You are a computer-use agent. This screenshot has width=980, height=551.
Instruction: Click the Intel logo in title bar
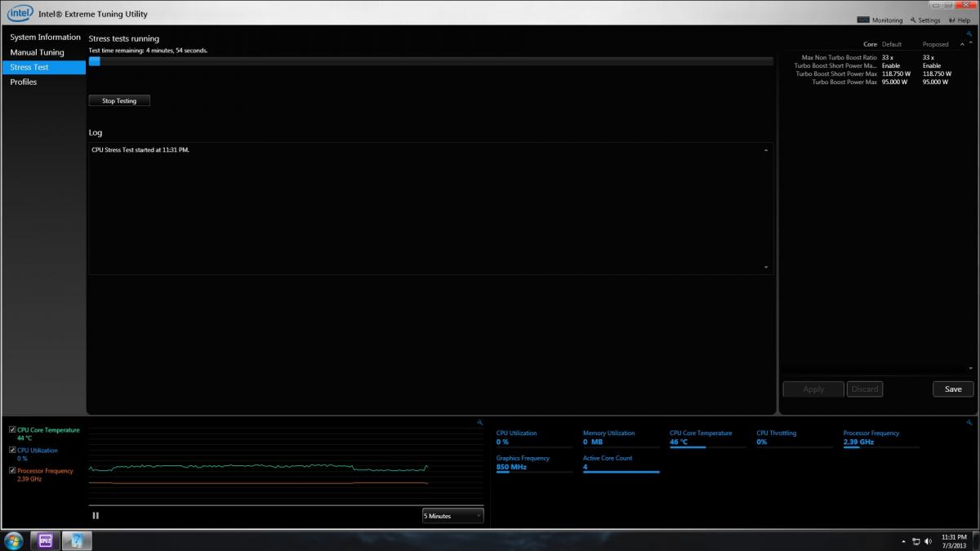pyautogui.click(x=20, y=12)
